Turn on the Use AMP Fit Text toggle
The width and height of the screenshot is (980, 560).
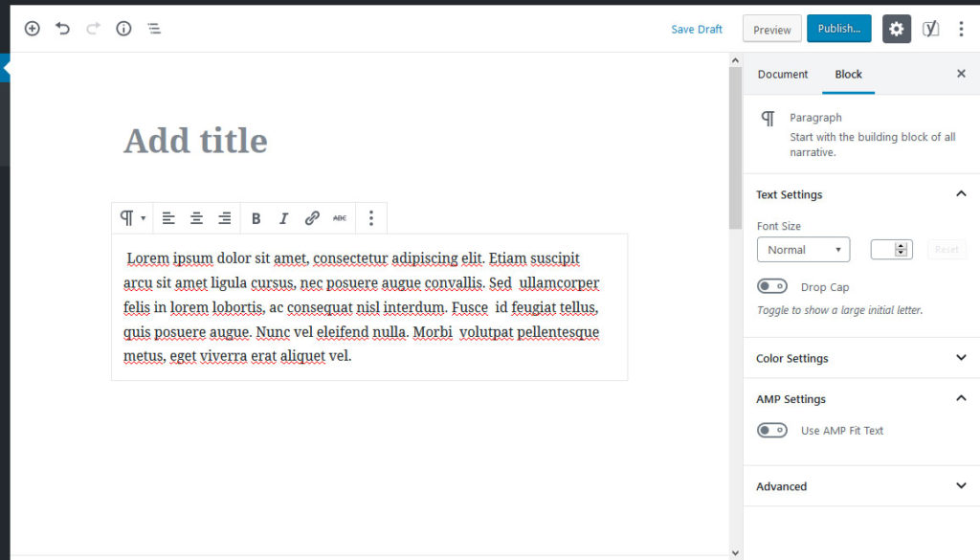(772, 430)
